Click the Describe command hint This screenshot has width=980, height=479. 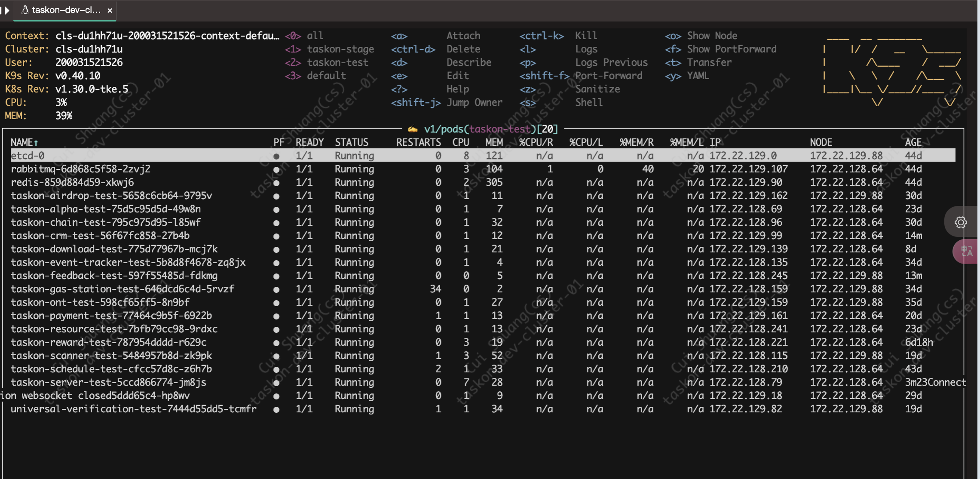coord(469,62)
